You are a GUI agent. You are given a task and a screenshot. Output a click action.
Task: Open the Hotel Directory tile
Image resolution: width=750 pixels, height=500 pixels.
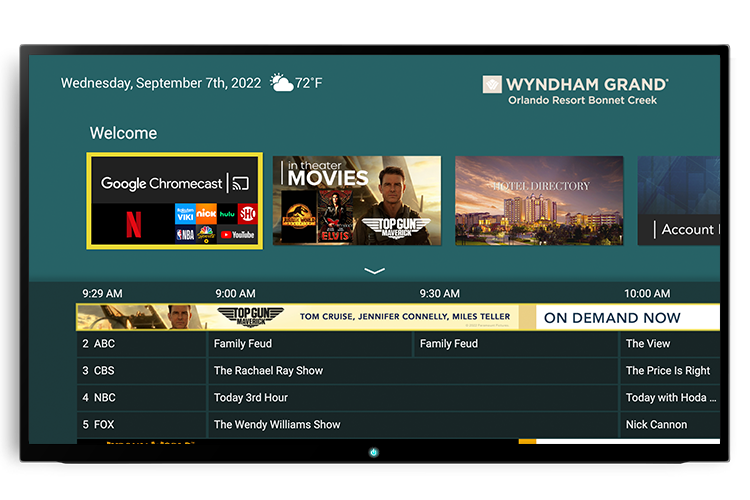[539, 200]
